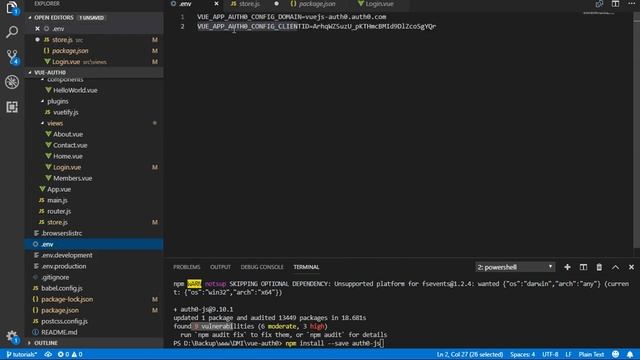Open the Extensions view icon
Viewport: 640px width, 360px height.
pos(12,107)
